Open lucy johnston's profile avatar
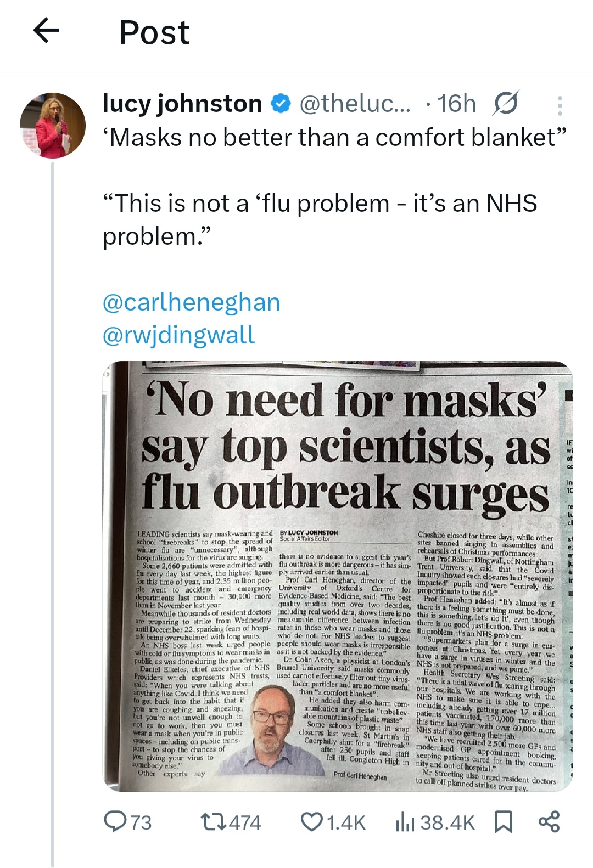Viewport: 593px width, 868px height. [53, 126]
